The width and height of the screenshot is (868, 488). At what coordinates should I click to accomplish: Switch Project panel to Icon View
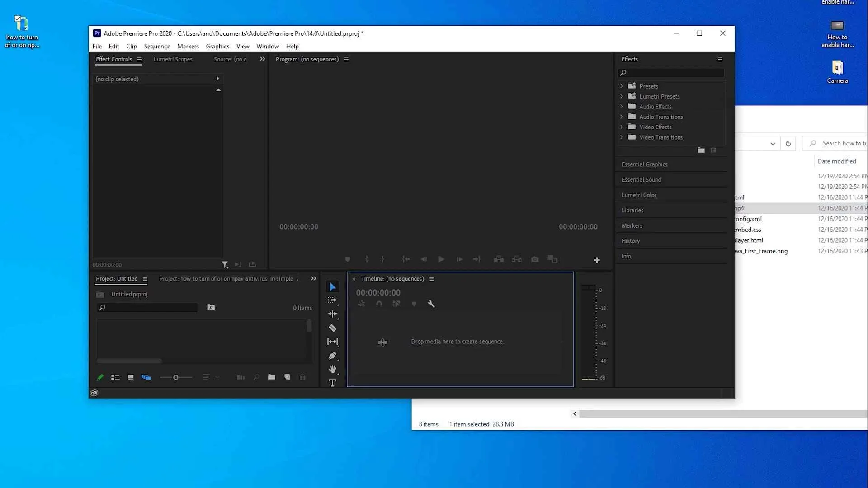pyautogui.click(x=131, y=377)
